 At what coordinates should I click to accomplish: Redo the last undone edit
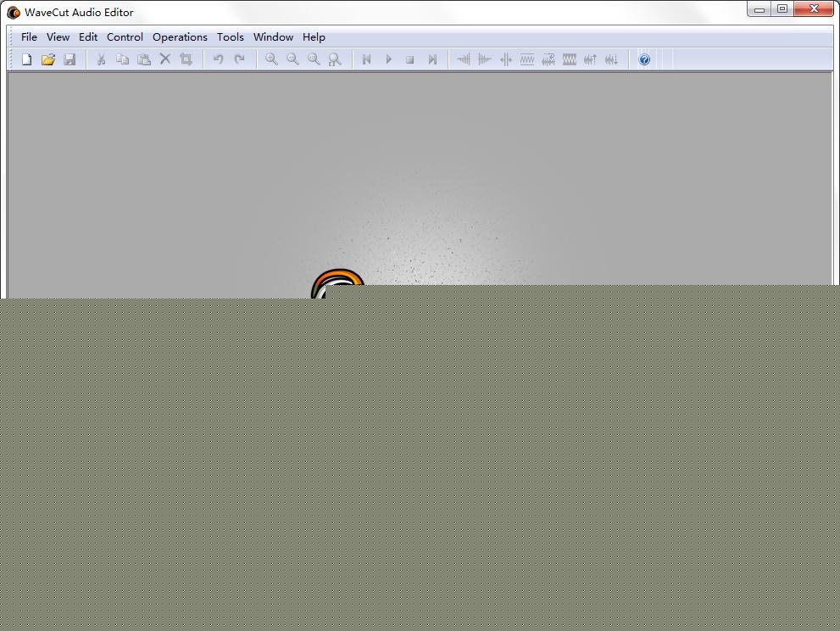[240, 59]
